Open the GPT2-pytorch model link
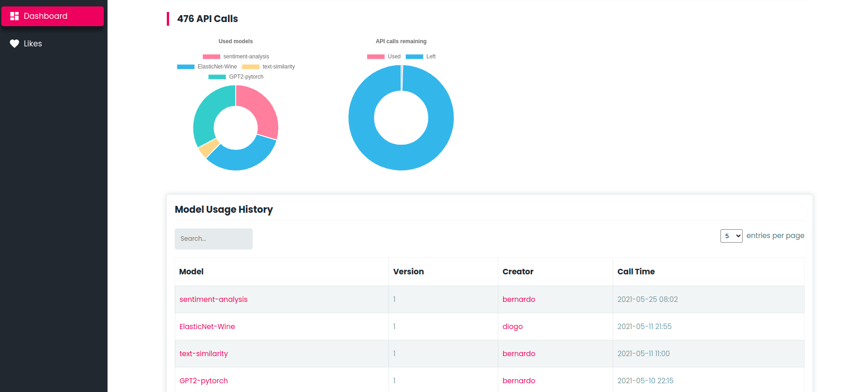Screen dimensions: 868x392 click(x=204, y=381)
